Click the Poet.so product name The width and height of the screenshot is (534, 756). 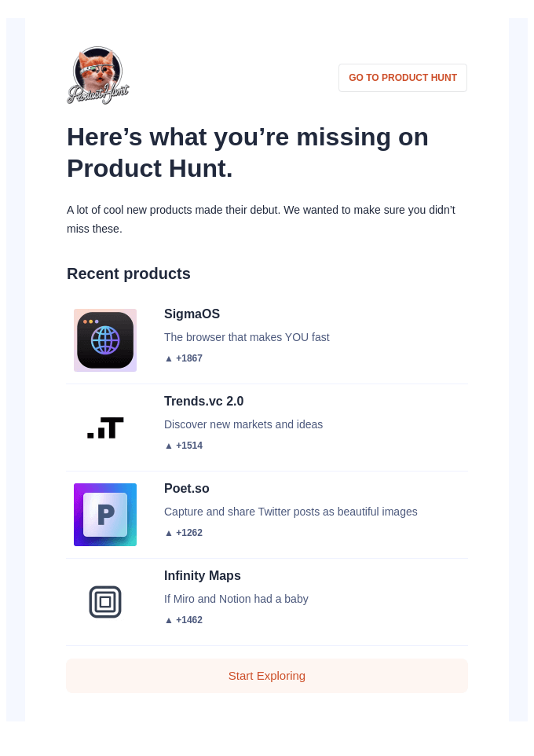(186, 488)
